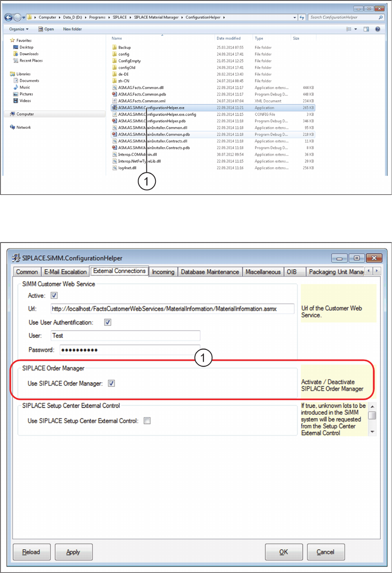
Task: Sort files by Date modified column
Action: click(228, 38)
